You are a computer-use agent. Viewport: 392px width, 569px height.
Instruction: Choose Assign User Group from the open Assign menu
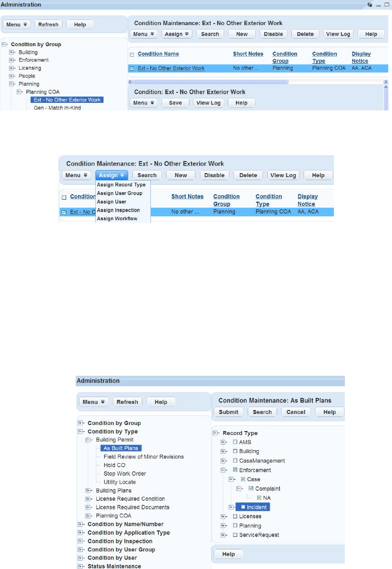pos(120,193)
